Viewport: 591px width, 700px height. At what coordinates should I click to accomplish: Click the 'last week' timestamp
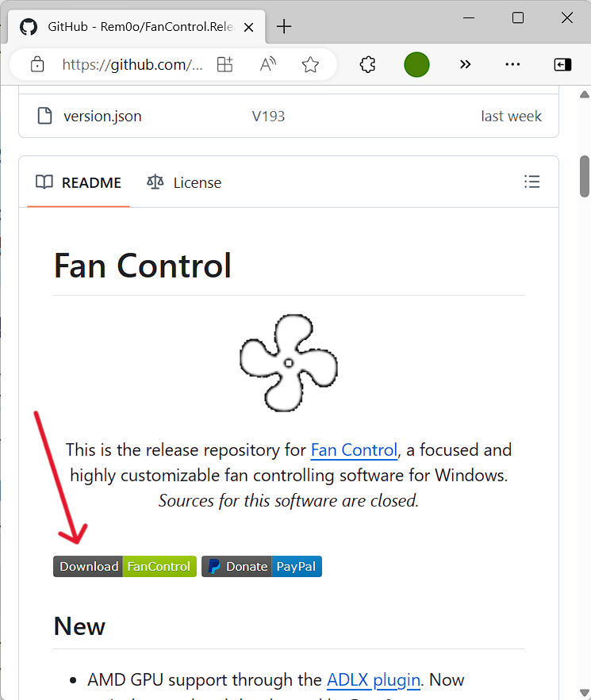pos(511,116)
